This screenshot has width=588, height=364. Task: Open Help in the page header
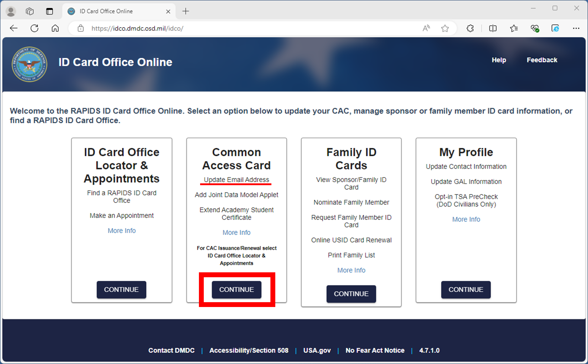coord(499,60)
